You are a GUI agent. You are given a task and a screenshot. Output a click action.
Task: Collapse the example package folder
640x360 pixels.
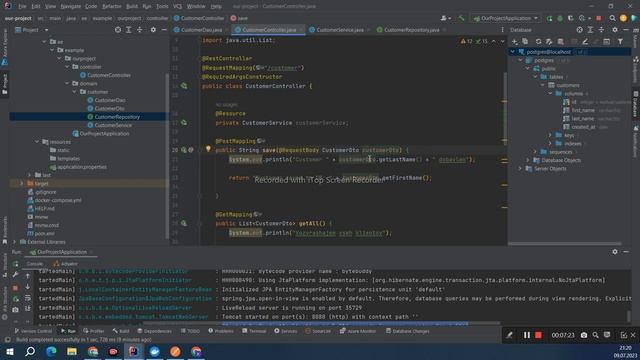[52, 50]
